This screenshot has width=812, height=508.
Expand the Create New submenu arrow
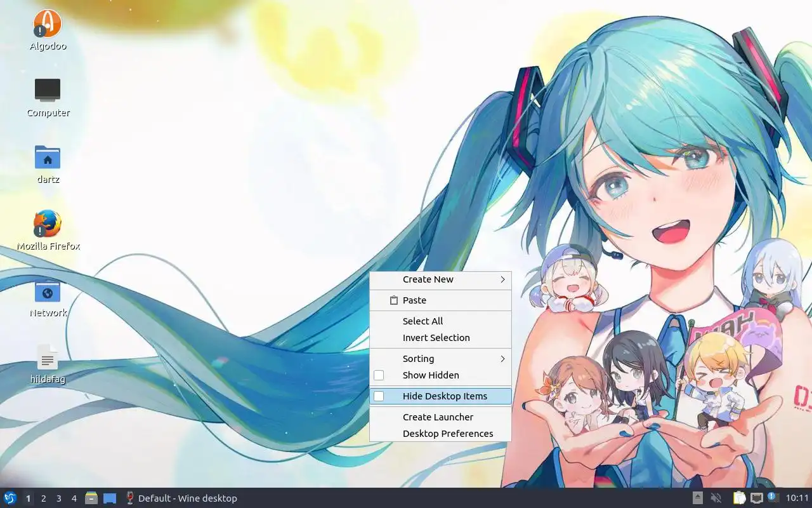(502, 279)
